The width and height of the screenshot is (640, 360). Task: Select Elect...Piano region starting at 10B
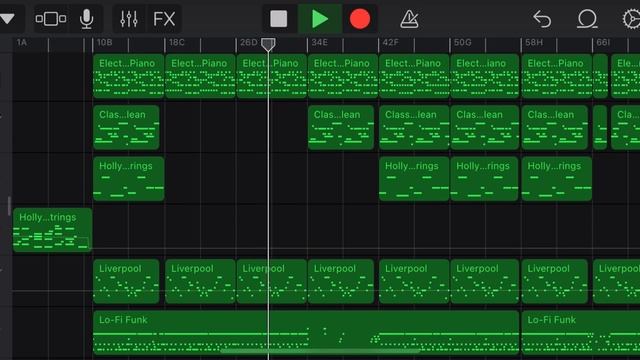(x=129, y=76)
